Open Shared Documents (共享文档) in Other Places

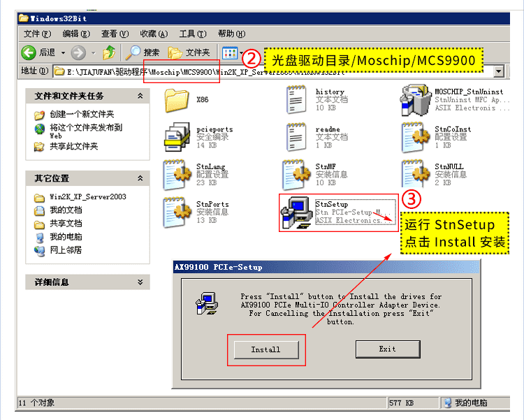click(58, 224)
